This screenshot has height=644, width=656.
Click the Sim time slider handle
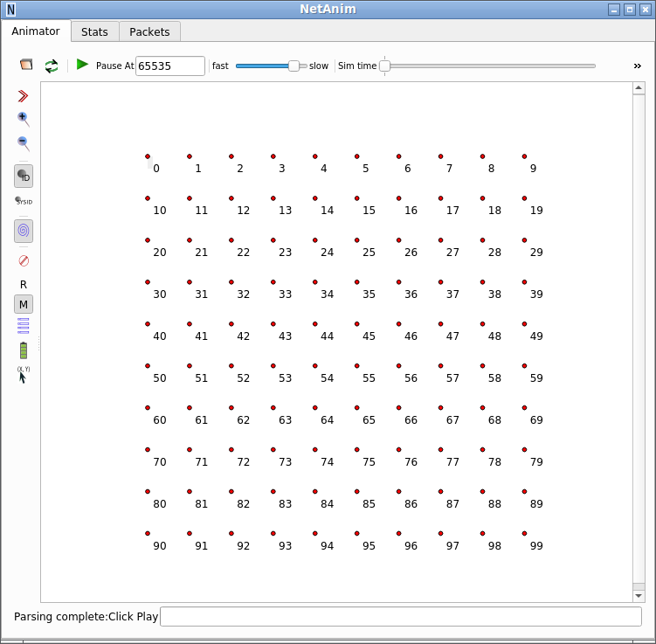pos(384,66)
